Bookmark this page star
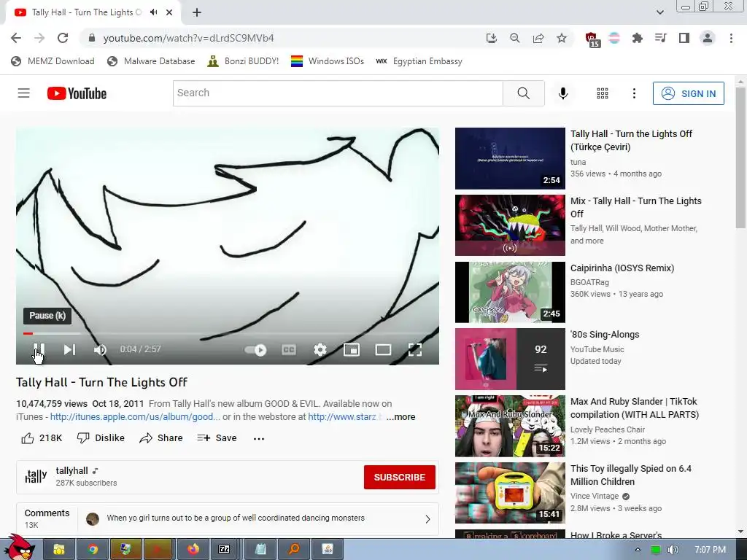The width and height of the screenshot is (747, 560). point(562,38)
